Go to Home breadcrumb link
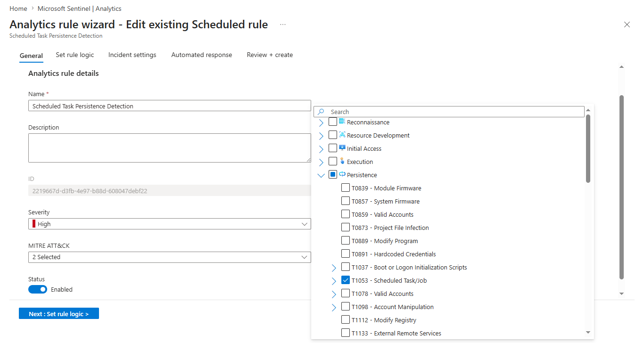 (18, 8)
